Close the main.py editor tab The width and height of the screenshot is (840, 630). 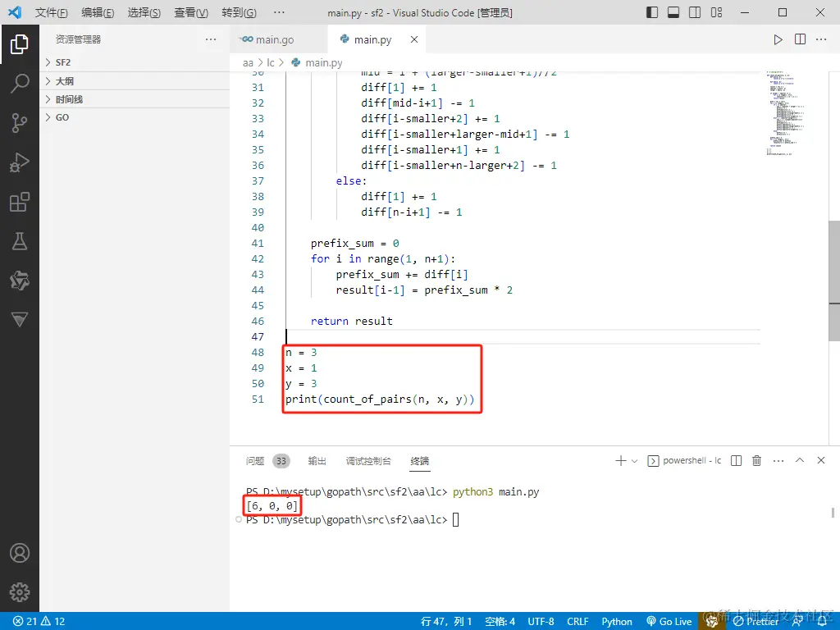click(x=414, y=39)
